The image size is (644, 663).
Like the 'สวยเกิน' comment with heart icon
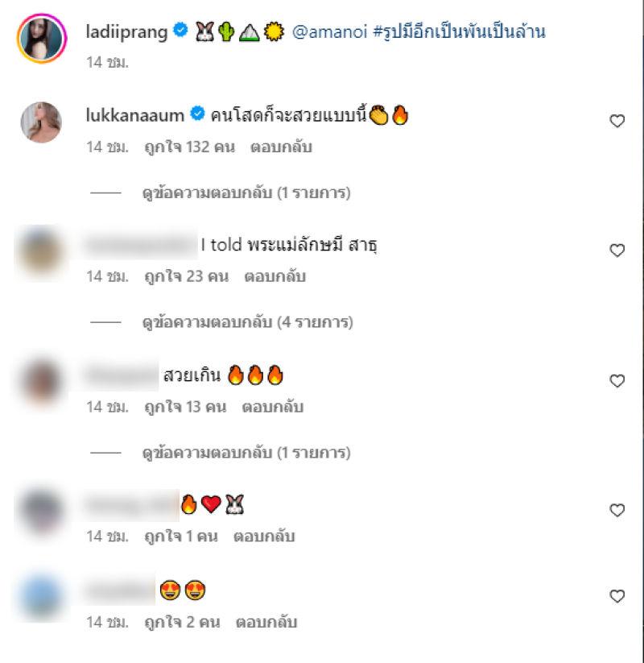point(617,381)
